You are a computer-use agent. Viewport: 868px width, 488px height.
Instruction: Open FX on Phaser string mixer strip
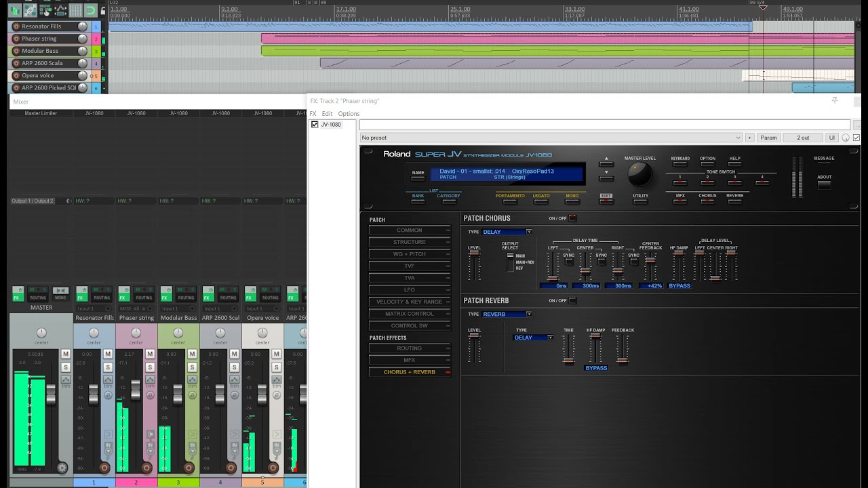(x=123, y=297)
